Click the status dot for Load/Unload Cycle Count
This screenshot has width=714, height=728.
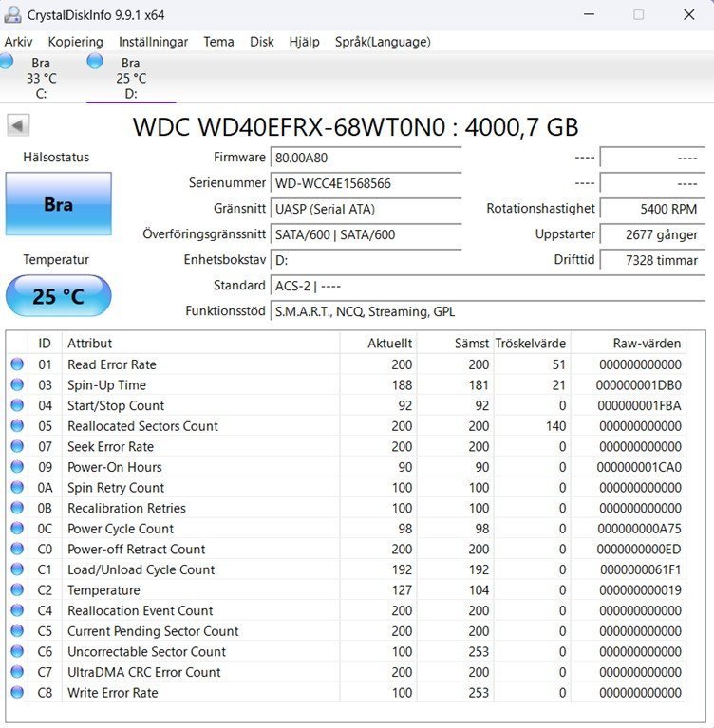pos(17,569)
